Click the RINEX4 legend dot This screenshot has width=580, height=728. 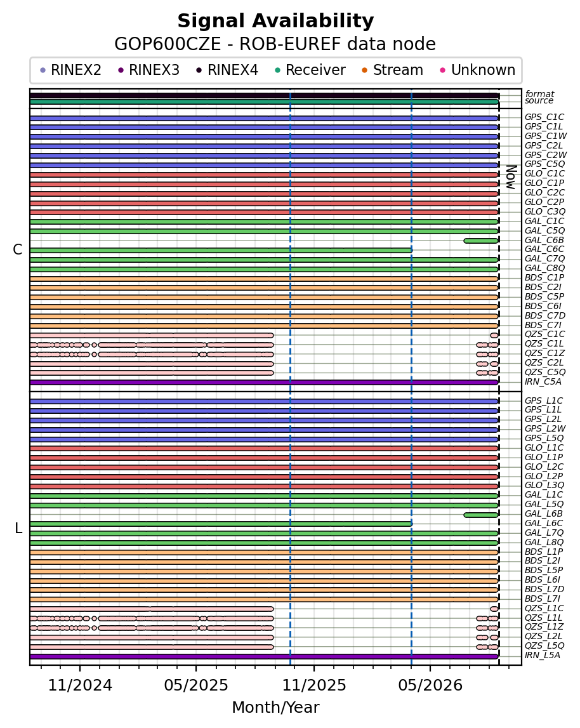coord(199,70)
